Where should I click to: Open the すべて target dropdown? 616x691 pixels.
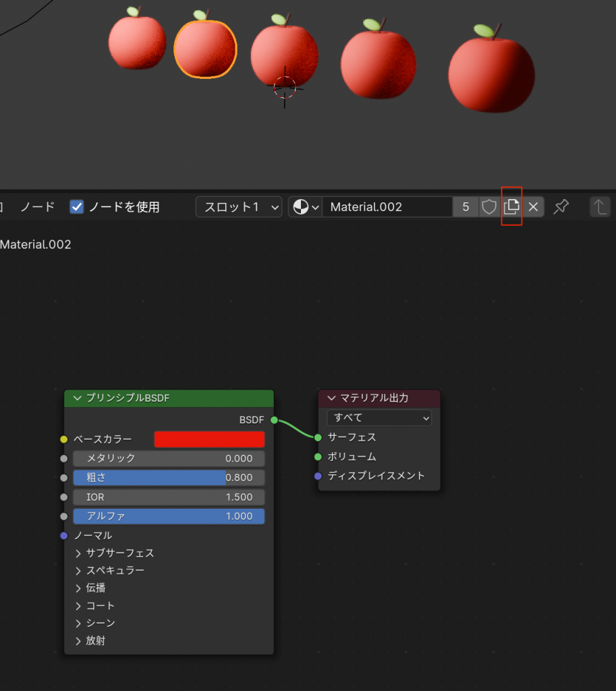tap(379, 418)
